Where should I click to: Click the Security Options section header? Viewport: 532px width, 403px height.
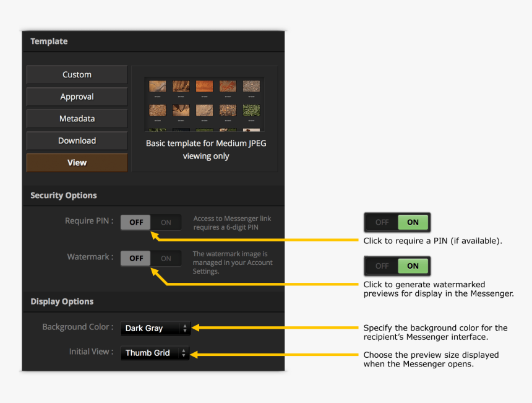tap(64, 196)
